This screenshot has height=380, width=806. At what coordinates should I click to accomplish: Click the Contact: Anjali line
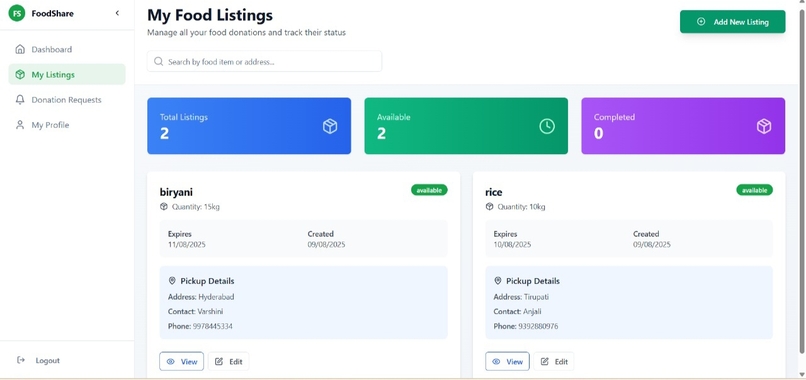(517, 311)
